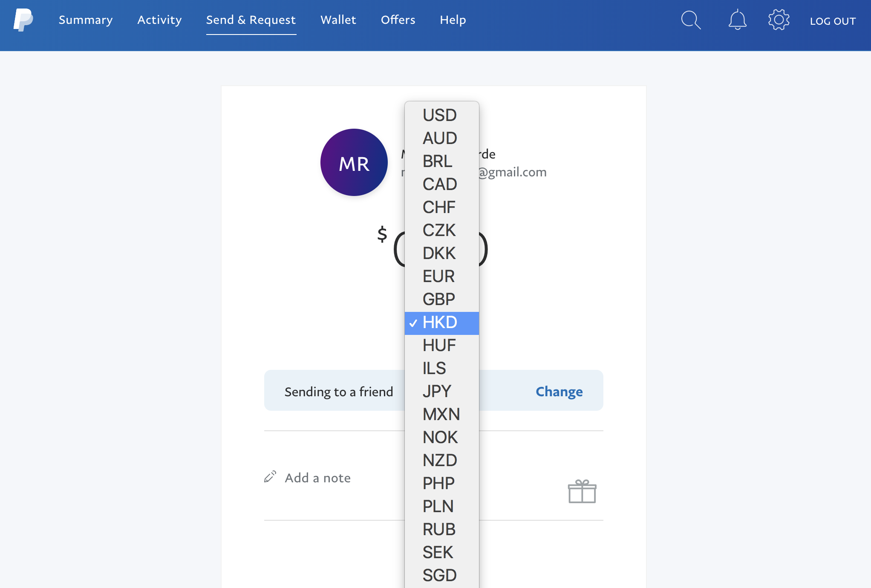Click the pencil icon beside Add a note
The image size is (871, 588).
pos(270,476)
